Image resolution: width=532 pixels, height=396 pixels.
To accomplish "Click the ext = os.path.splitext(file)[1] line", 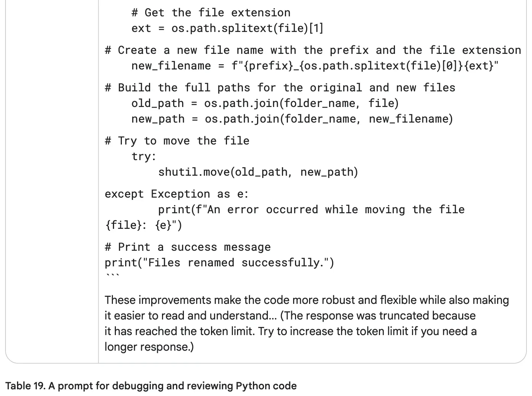I will pyautogui.click(x=227, y=28).
